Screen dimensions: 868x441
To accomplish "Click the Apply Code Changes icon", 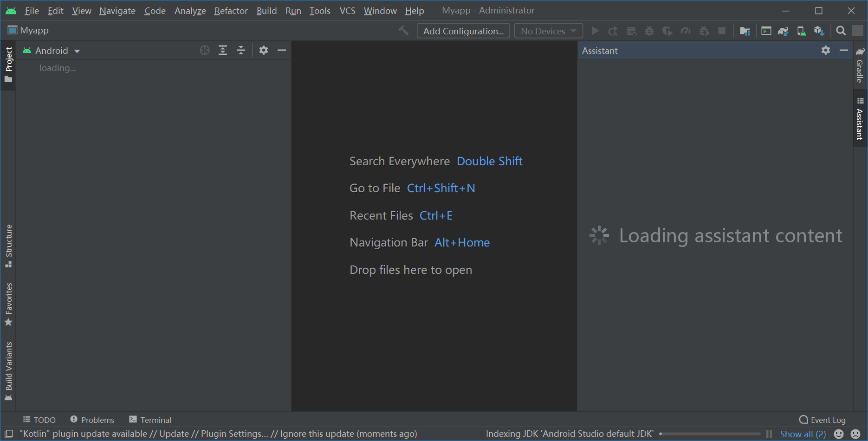I will click(631, 31).
